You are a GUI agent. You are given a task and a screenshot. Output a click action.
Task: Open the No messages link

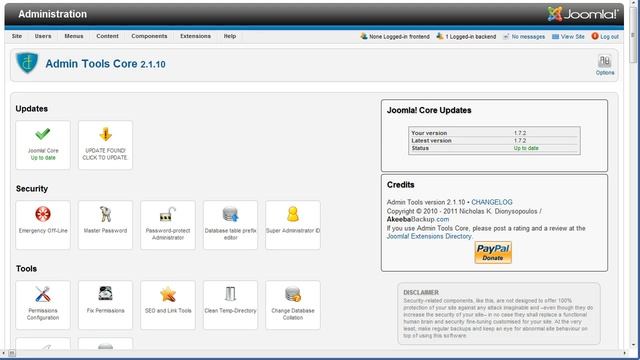pos(528,37)
